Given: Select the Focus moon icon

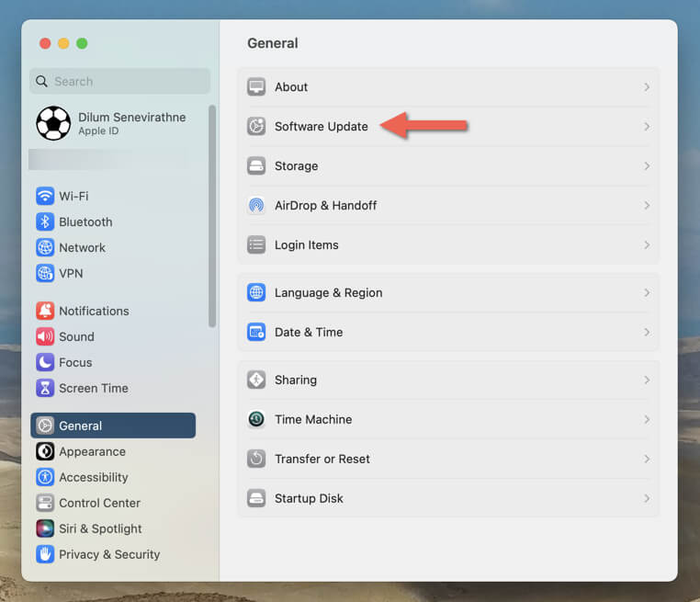Looking at the screenshot, I should click(45, 362).
